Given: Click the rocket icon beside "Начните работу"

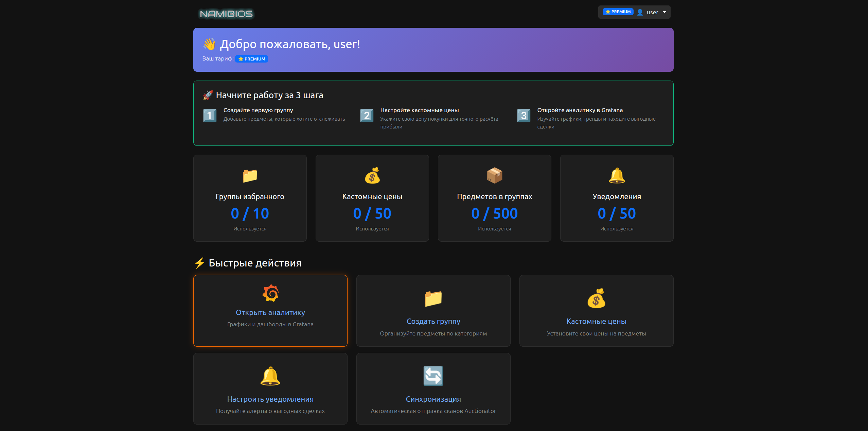Looking at the screenshot, I should tap(208, 95).
